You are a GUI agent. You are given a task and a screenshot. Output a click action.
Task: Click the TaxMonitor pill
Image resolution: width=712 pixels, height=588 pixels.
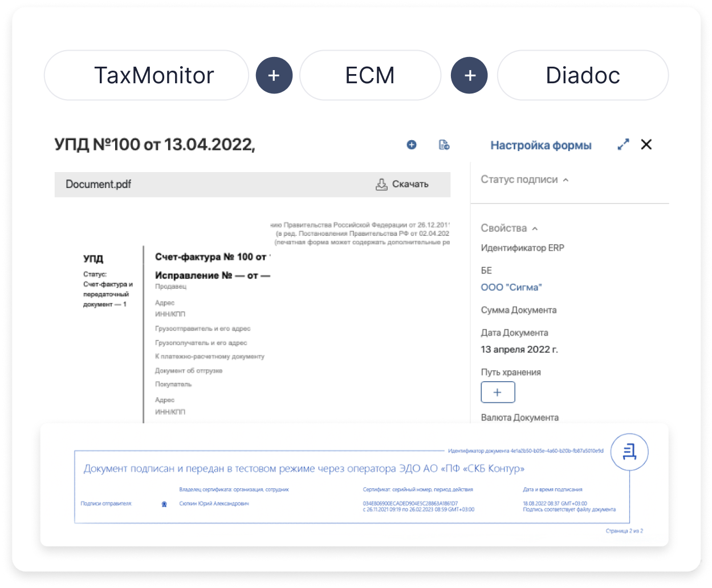pyautogui.click(x=147, y=75)
